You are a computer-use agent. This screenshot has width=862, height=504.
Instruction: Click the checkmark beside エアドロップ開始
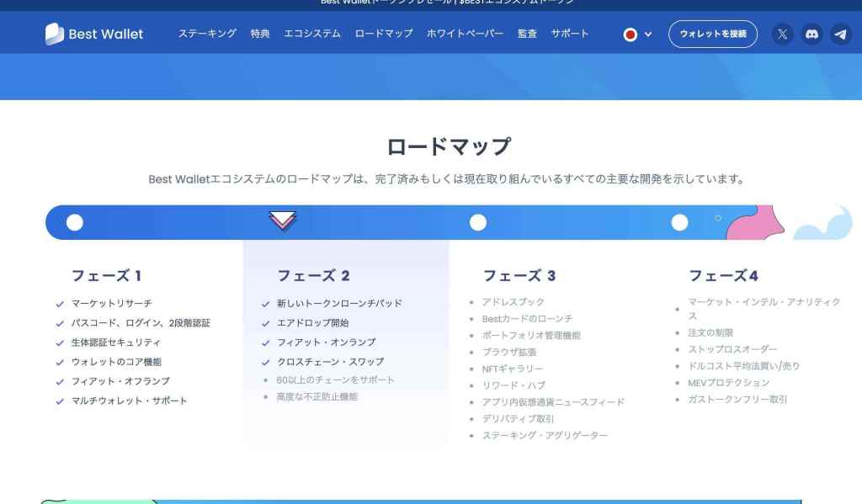[265, 323]
